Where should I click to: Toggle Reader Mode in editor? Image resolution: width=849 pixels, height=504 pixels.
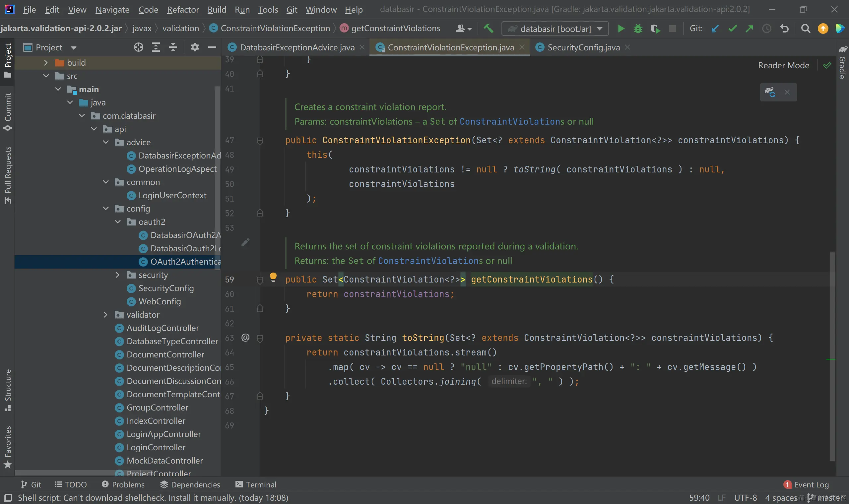783,65
